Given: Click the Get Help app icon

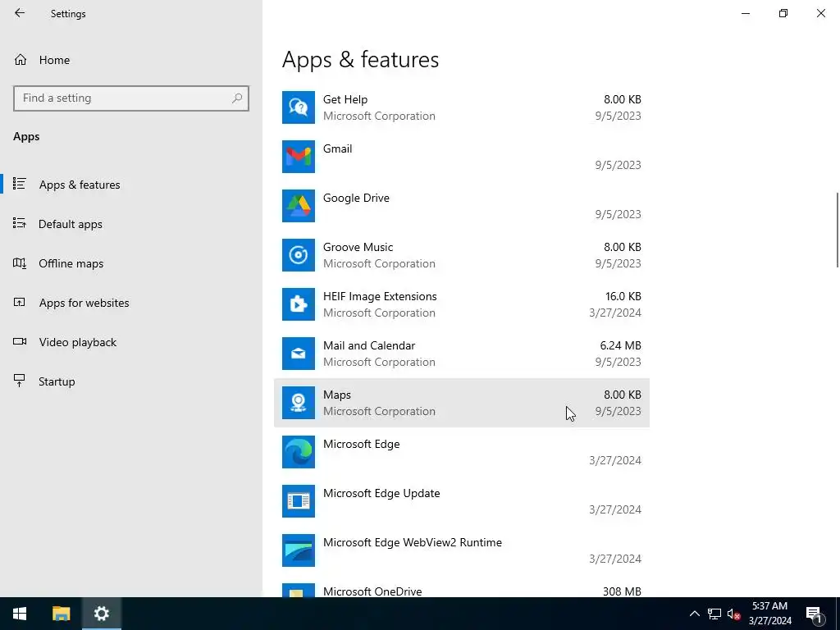Looking at the screenshot, I should (299, 107).
